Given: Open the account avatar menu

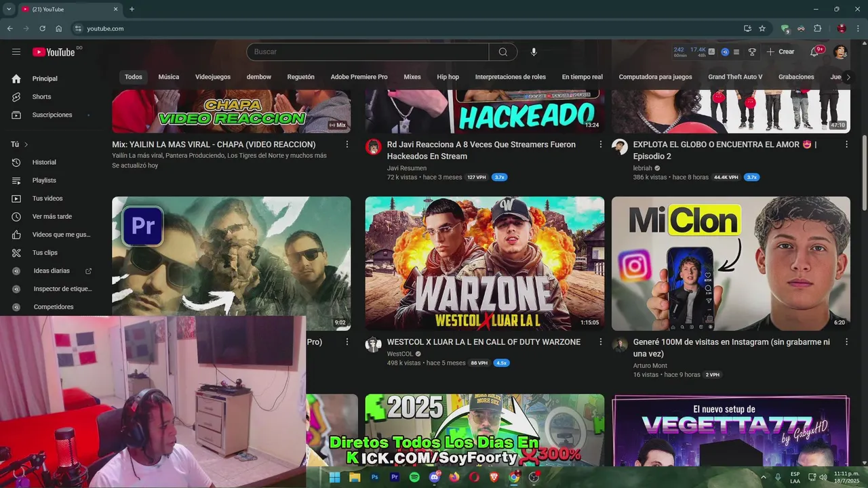Looking at the screenshot, I should click(840, 52).
